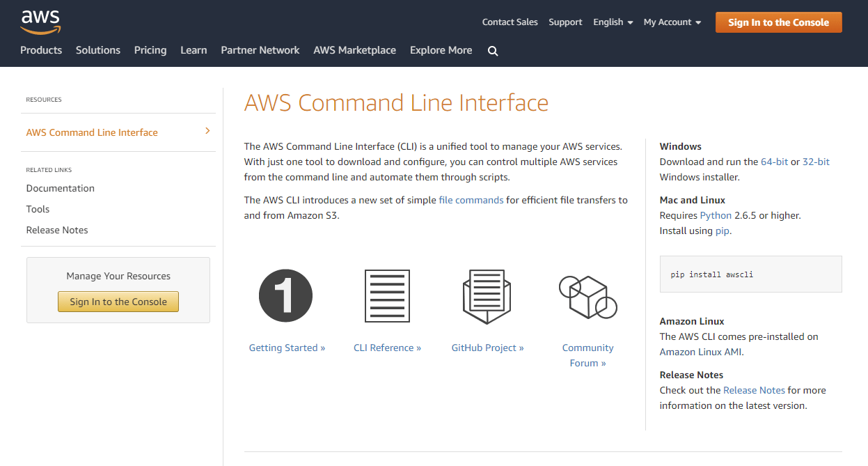This screenshot has width=868, height=466.
Task: Click the Getting Started number-one icon
Action: 285,295
